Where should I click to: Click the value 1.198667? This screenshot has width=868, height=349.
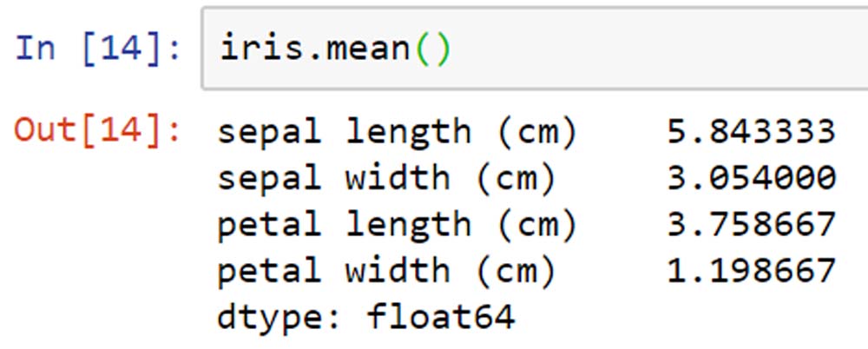pyautogui.click(x=751, y=272)
